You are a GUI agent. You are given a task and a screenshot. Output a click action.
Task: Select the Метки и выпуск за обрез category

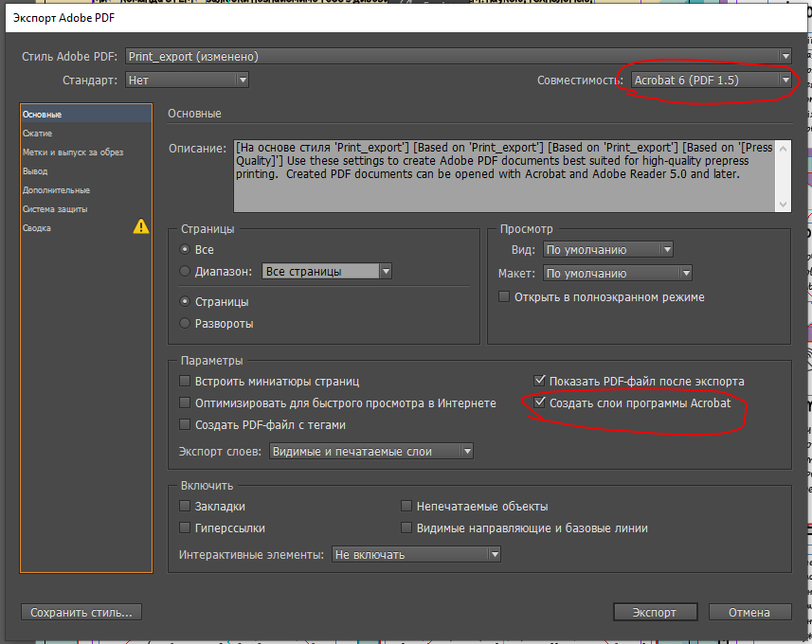tap(86, 152)
